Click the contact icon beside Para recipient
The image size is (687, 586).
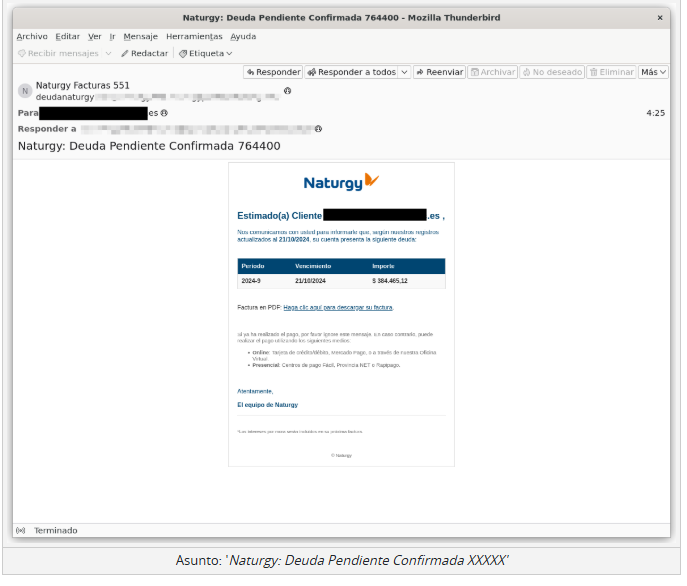click(x=165, y=114)
